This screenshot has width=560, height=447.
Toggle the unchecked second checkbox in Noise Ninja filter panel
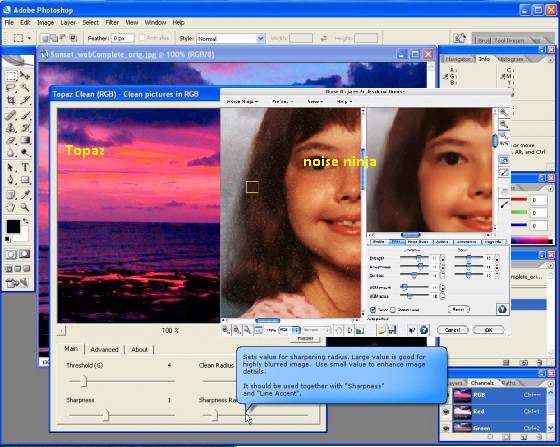(x=392, y=310)
